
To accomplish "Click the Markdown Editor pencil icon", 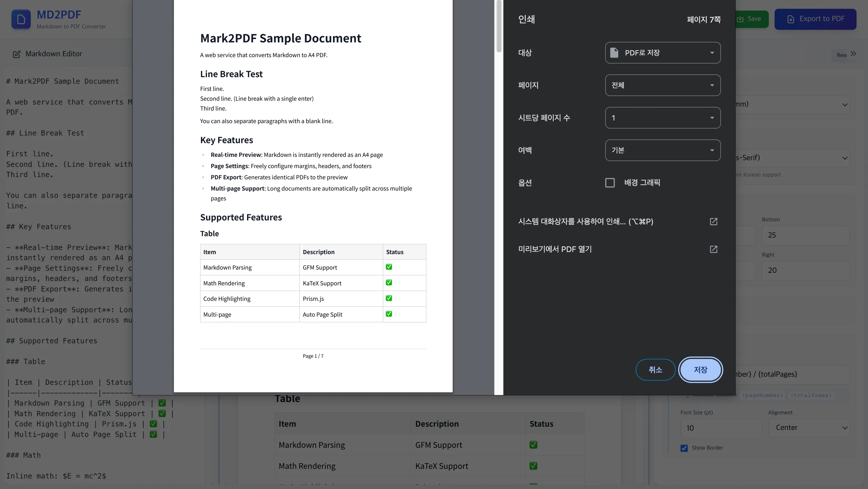I will pos(17,54).
